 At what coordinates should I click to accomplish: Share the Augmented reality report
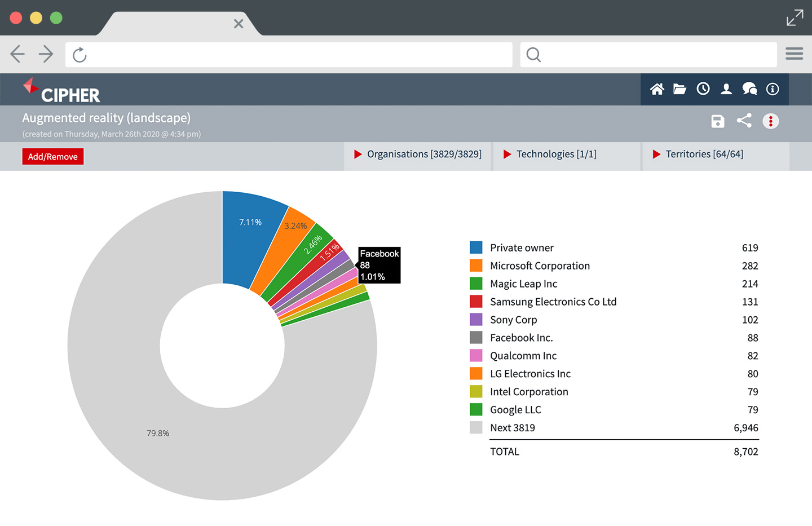click(x=744, y=121)
